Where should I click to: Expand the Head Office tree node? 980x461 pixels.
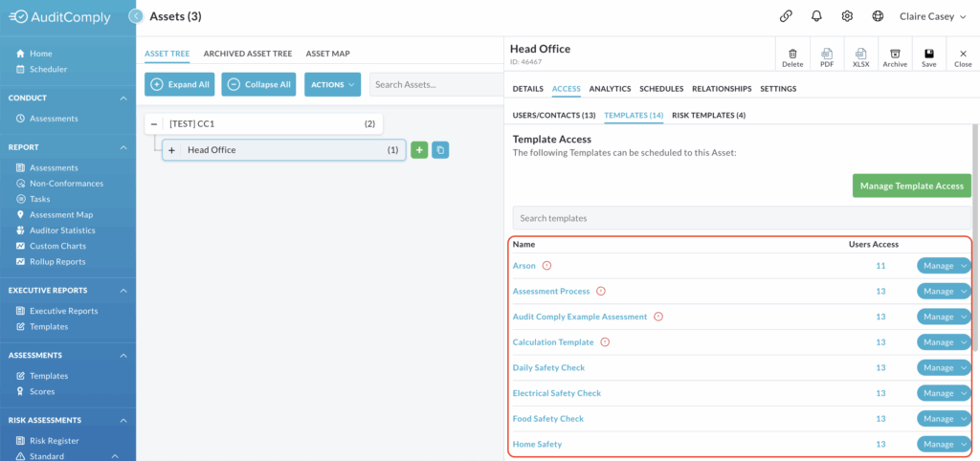coord(172,150)
